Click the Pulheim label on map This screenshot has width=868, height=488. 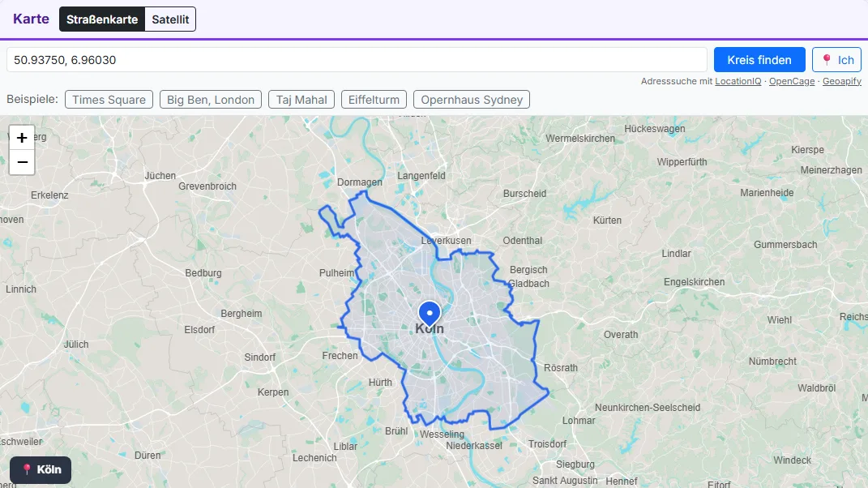click(x=336, y=273)
